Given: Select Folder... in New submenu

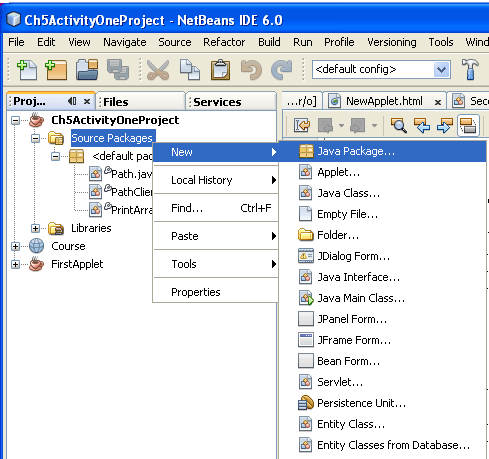Looking at the screenshot, I should 383,235.
